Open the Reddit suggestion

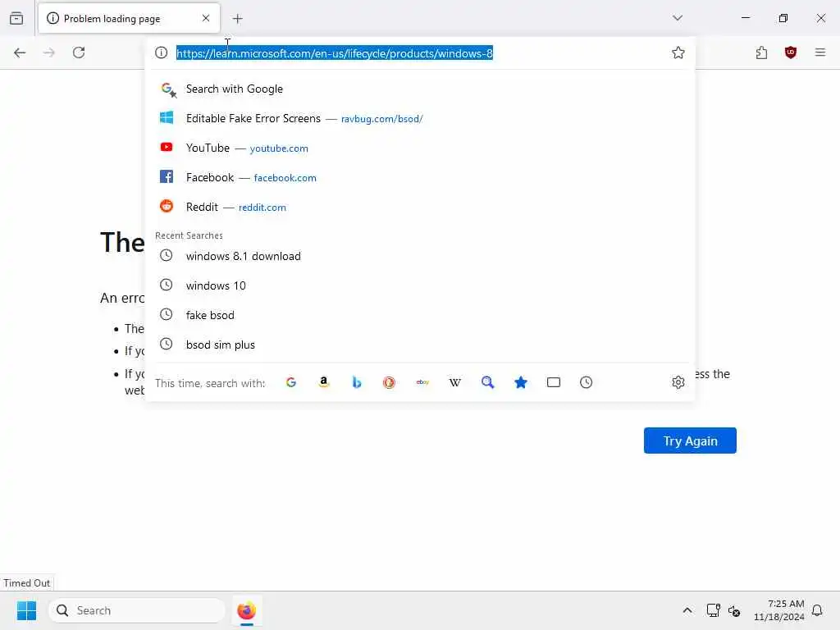tap(420, 207)
